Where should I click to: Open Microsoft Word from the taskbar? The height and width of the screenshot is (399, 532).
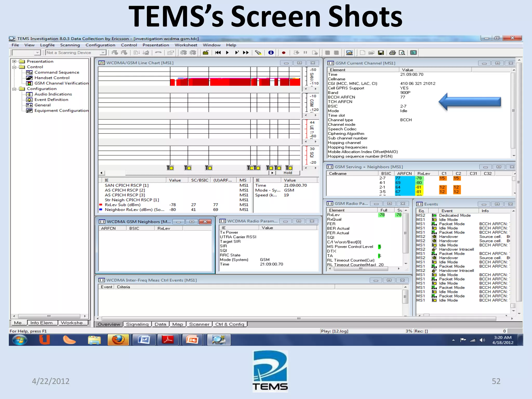click(144, 340)
